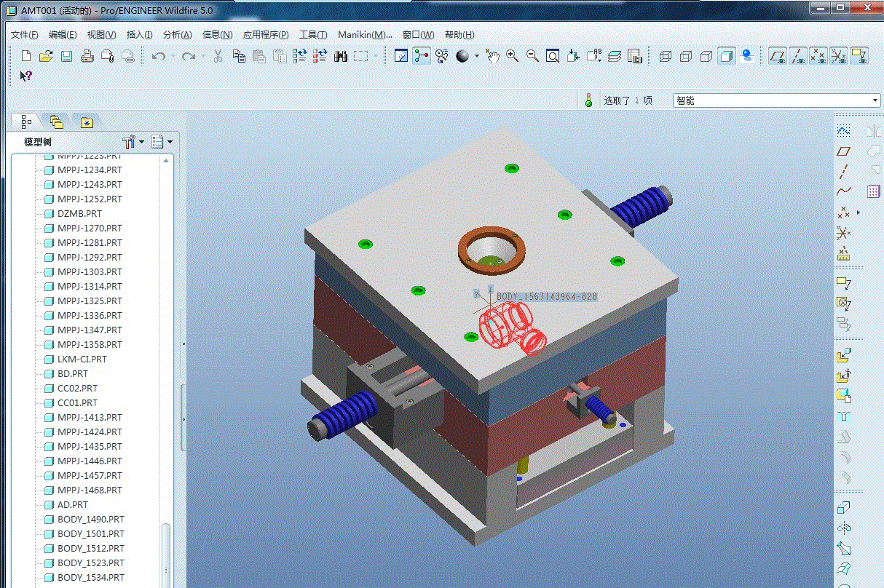Viewport: 884px width, 588px height.
Task: Toggle datum axes display
Action: point(799,56)
